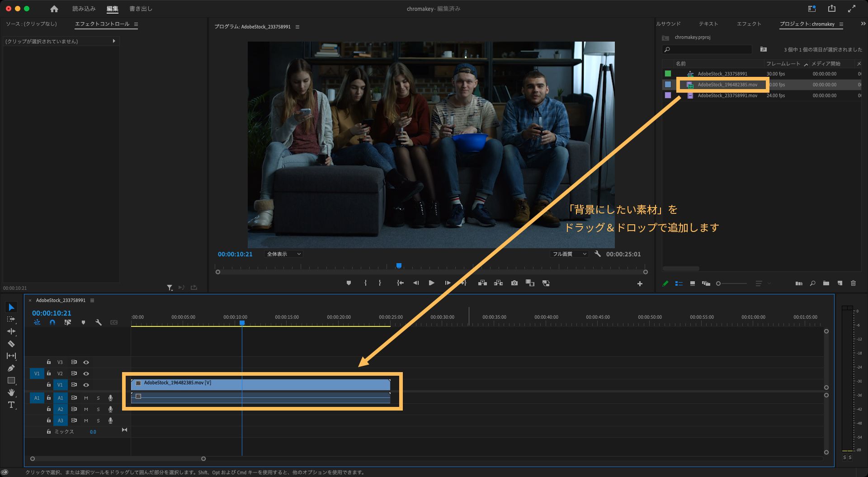The image size is (868, 477).
Task: Toggle snapping with the magnet icon
Action: point(52,323)
